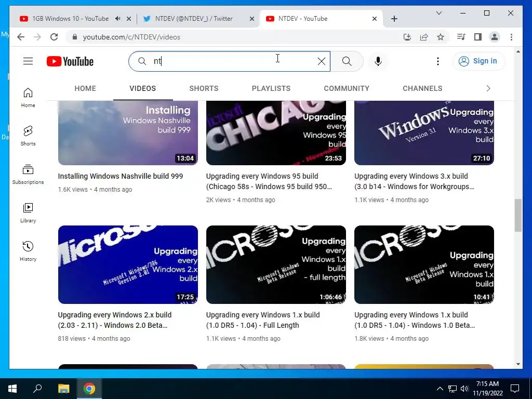Click the address bar URL
The image size is (532, 399).
tap(131, 37)
